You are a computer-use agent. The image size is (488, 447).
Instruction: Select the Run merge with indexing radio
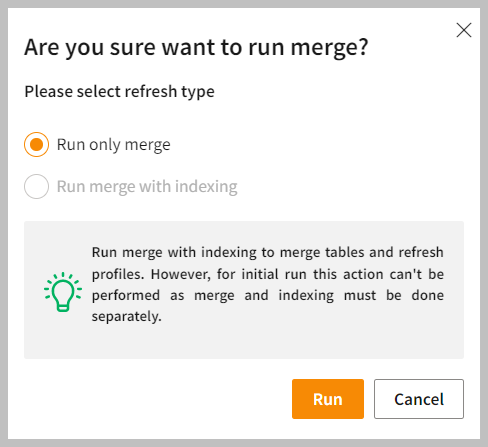pyautogui.click(x=36, y=186)
